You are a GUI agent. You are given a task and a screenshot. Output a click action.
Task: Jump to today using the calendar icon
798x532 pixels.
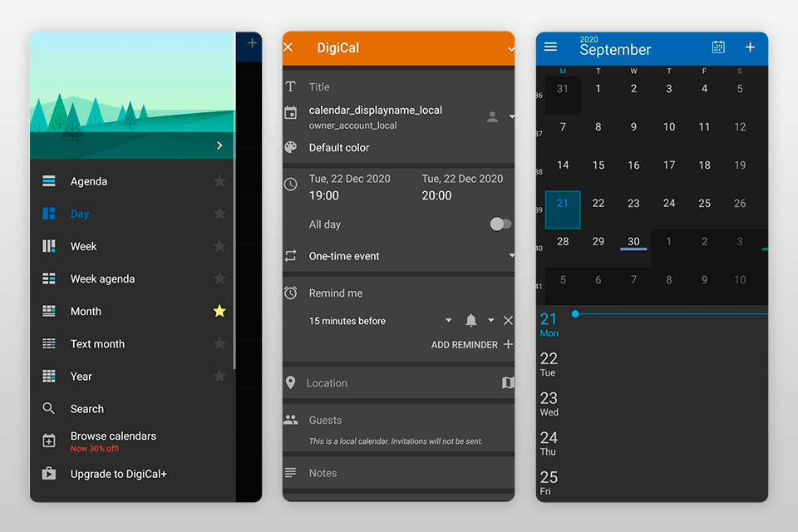pyautogui.click(x=717, y=47)
